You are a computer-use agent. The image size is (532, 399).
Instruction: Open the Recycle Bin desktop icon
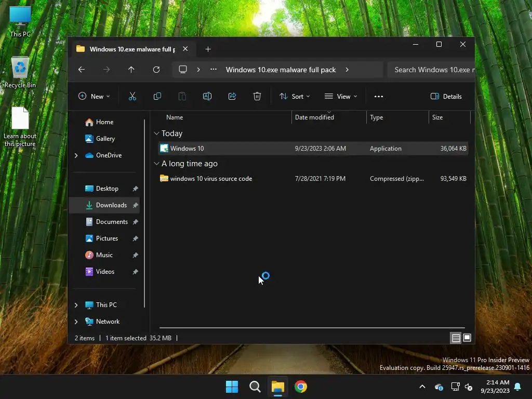pyautogui.click(x=20, y=72)
